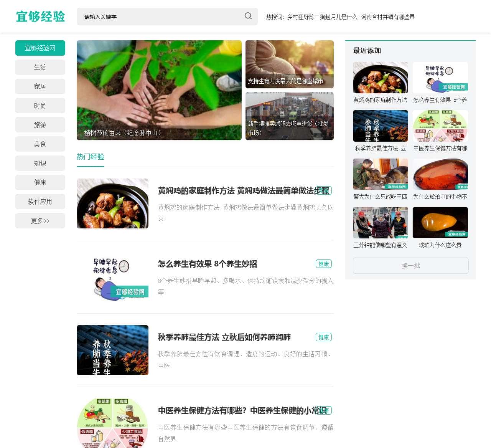Open the police dog thumbnail under 最近添加
The height and width of the screenshot is (448, 491).
click(x=381, y=174)
